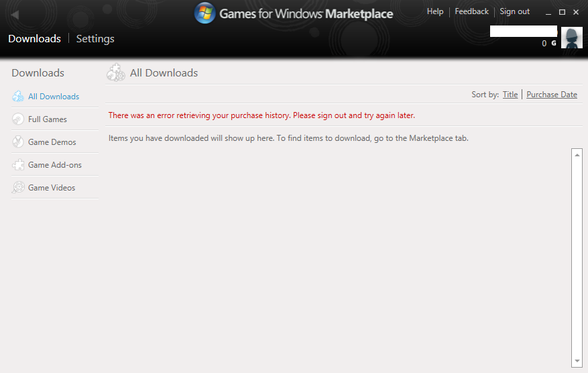Sign out of the Marketplace

514,11
